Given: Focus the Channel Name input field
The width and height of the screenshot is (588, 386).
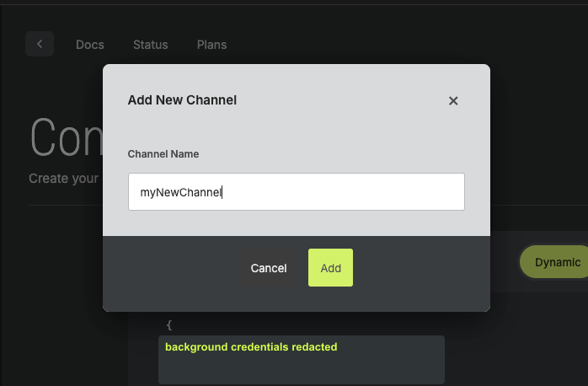Looking at the screenshot, I should tap(297, 191).
